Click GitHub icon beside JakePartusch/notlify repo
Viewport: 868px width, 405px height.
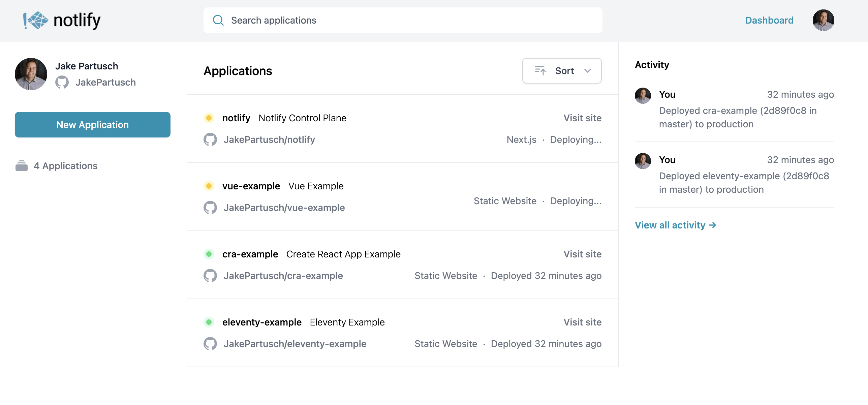210,139
